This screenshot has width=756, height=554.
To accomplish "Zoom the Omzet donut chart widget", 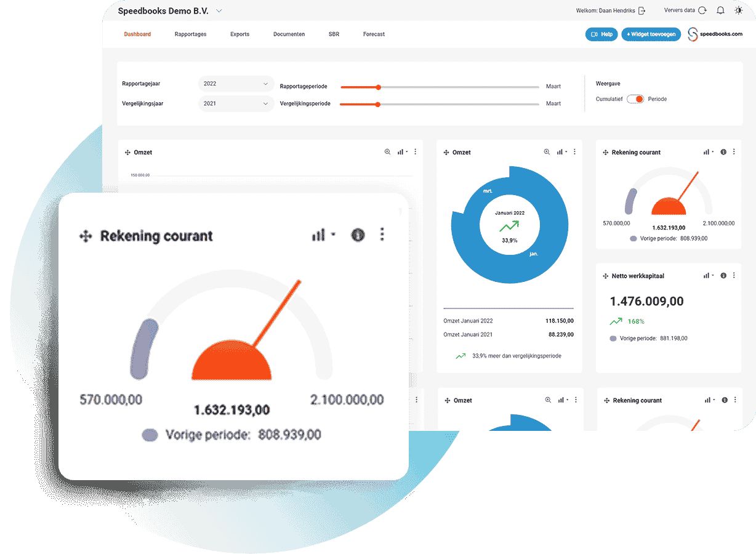I will coord(547,152).
